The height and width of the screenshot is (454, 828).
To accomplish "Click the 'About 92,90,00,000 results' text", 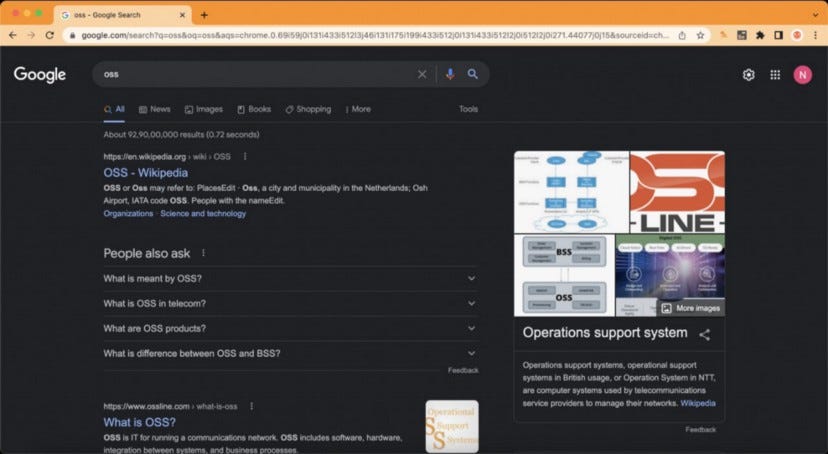I will (x=181, y=135).
